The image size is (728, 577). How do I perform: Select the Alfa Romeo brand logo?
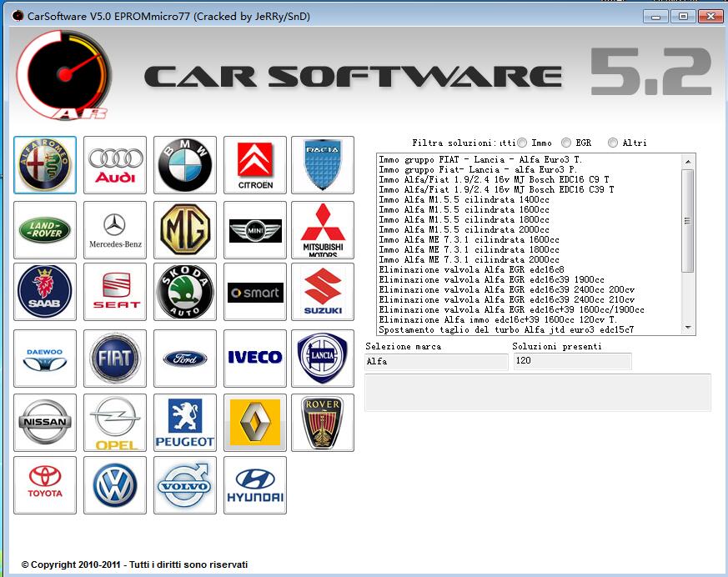45,165
